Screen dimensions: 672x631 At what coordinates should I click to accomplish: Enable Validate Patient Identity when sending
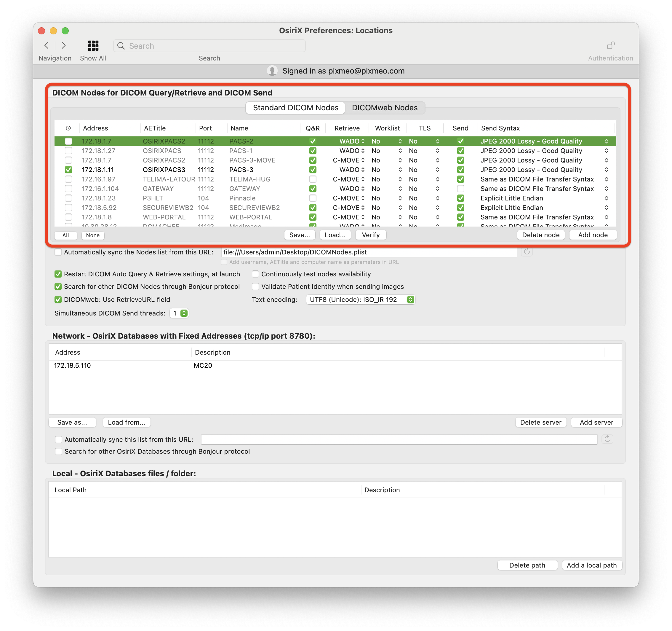tap(255, 286)
